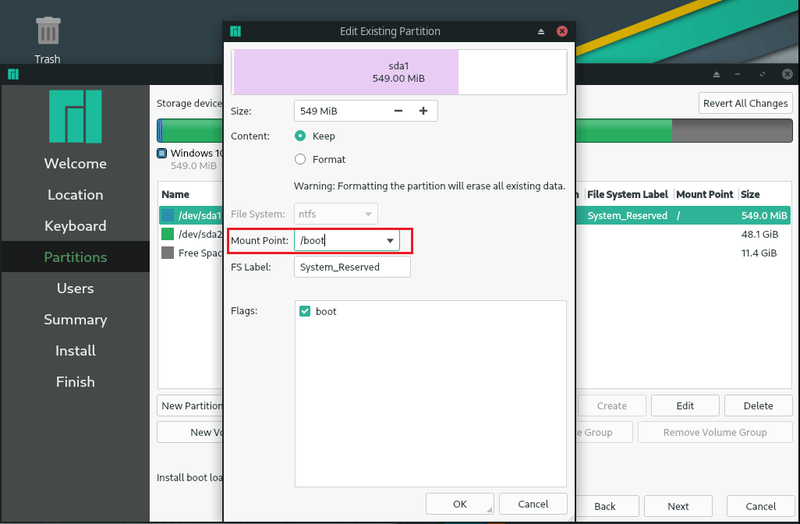Increase size with the plus button
Image resolution: width=800 pixels, height=524 pixels.
pos(423,111)
